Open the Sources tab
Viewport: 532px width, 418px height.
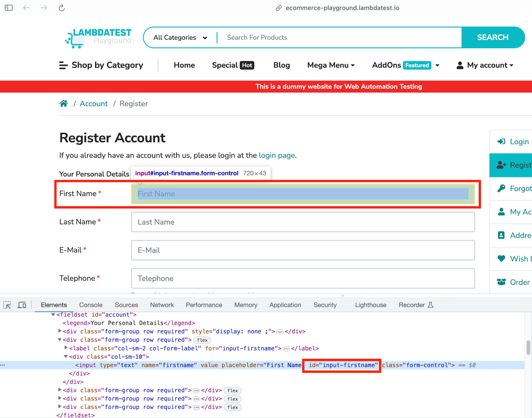pyautogui.click(x=126, y=305)
